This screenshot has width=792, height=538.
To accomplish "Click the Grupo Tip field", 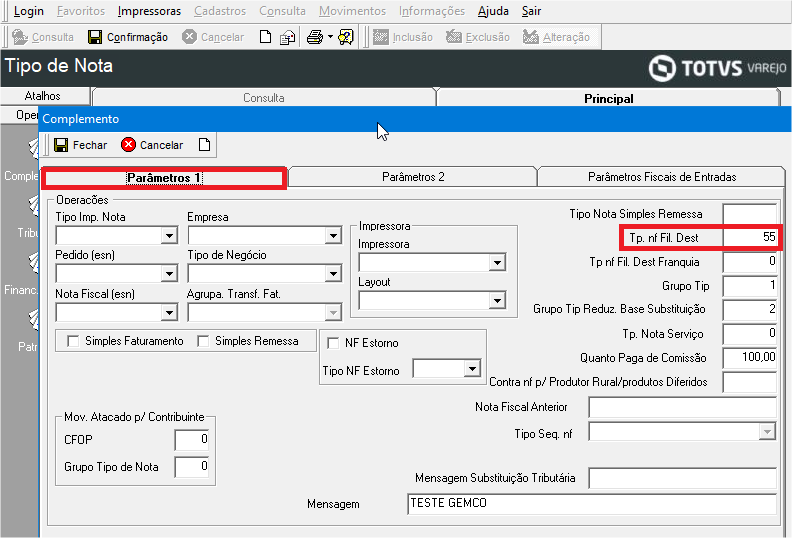I will [x=750, y=286].
